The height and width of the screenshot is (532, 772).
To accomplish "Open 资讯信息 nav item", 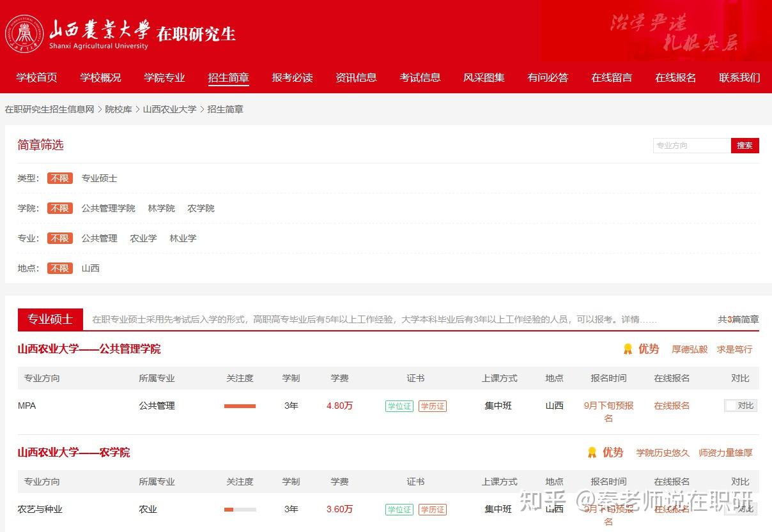I will tap(356, 77).
